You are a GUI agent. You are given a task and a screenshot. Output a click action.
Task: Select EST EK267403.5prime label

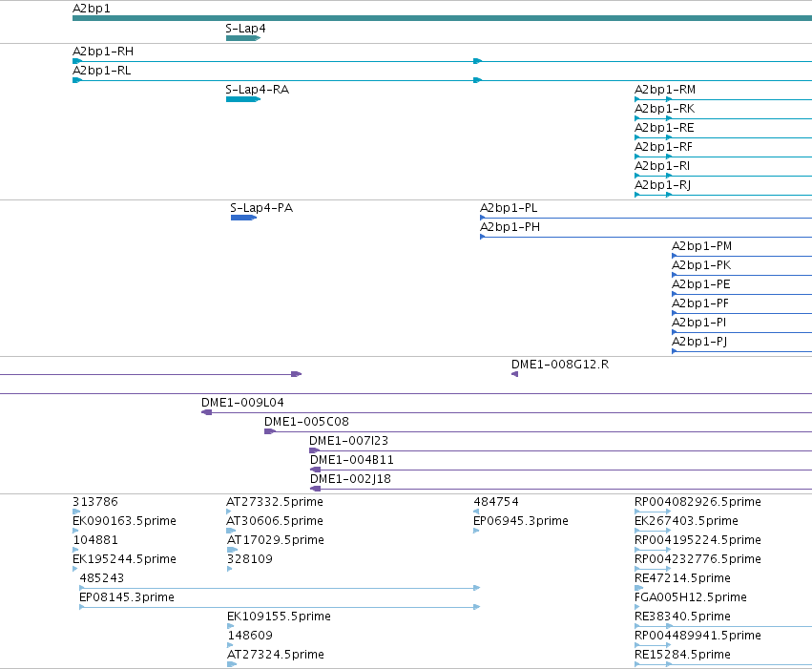[687, 521]
